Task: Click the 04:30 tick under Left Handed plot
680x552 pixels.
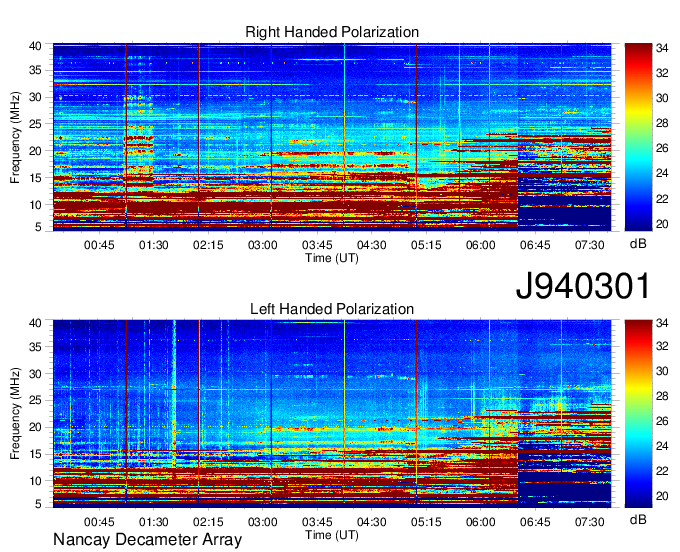Action: click(372, 522)
